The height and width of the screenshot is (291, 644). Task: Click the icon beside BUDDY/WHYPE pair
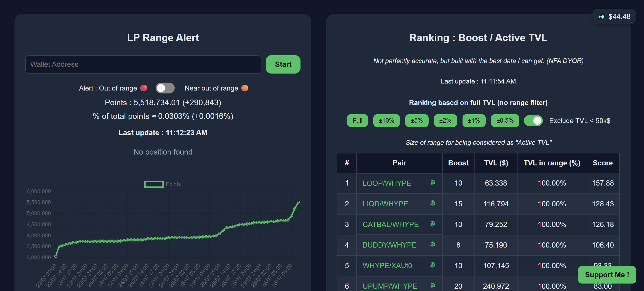click(432, 245)
